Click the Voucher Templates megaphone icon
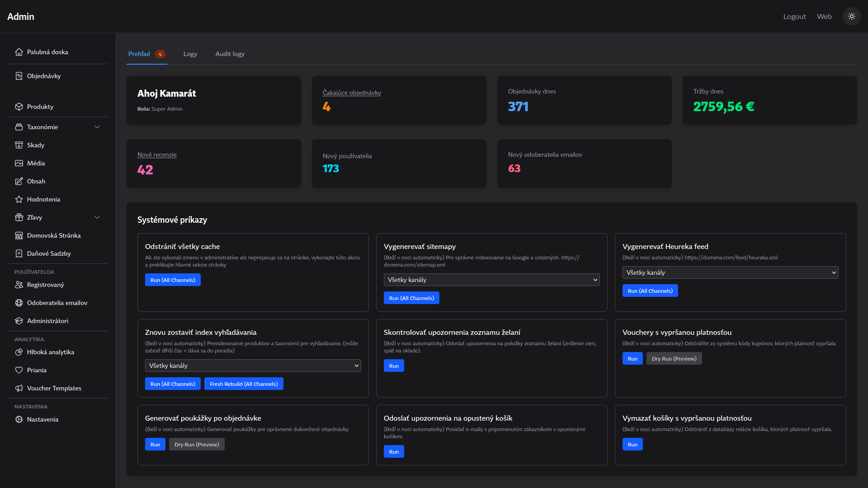The width and height of the screenshot is (868, 488). pyautogui.click(x=19, y=388)
